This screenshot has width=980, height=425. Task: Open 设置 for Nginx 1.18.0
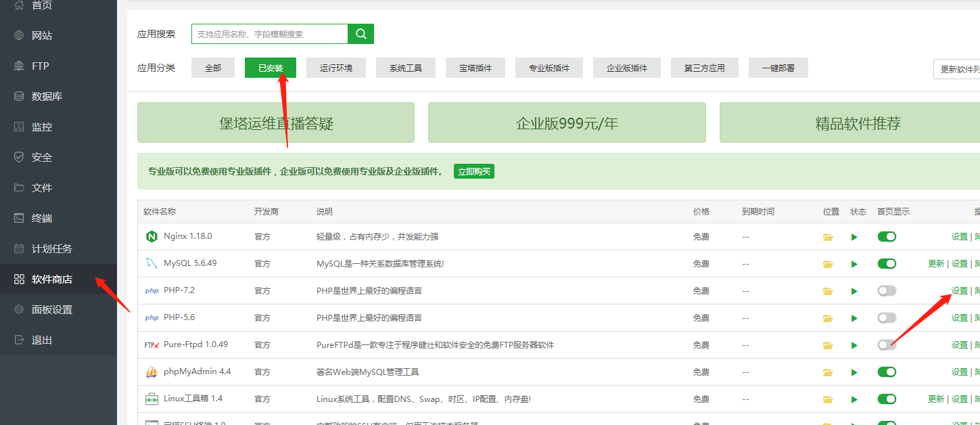[960, 237]
